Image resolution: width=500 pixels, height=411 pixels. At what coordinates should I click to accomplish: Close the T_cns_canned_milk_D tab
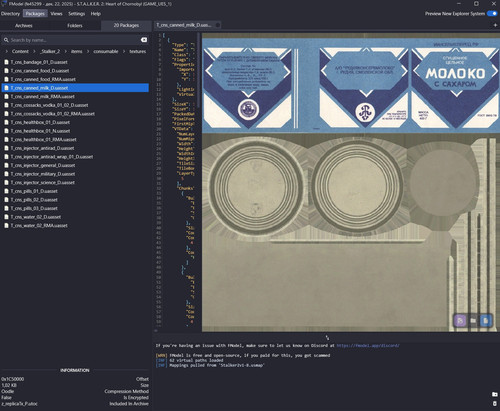(218, 25)
